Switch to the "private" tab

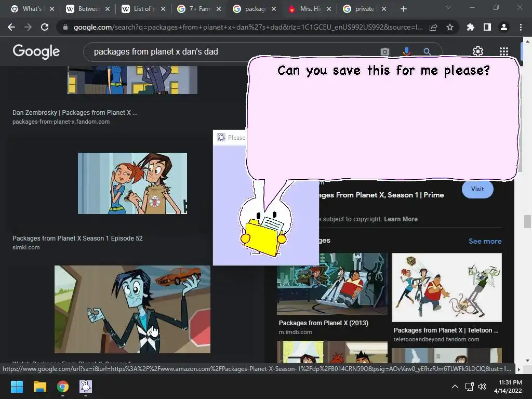tap(360, 9)
